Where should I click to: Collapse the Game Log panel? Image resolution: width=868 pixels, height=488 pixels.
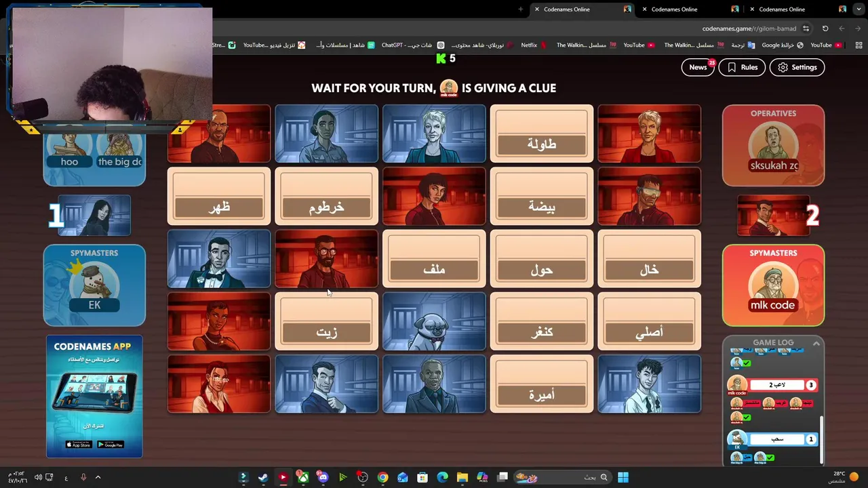tap(816, 344)
